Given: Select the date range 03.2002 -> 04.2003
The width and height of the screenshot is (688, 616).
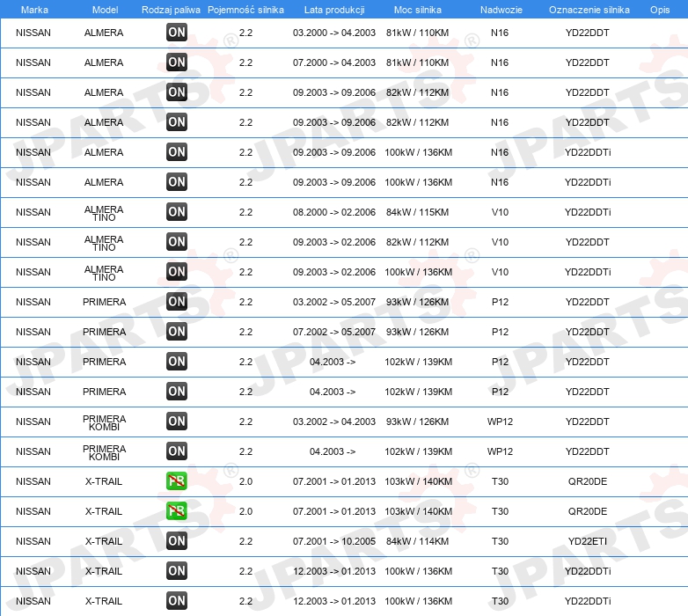Looking at the screenshot, I should 334,422.
